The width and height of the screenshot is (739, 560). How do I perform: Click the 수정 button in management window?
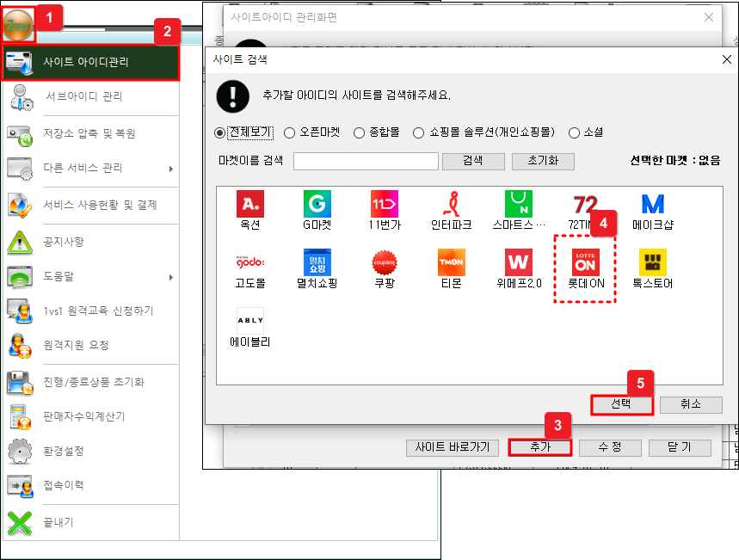coord(610,447)
